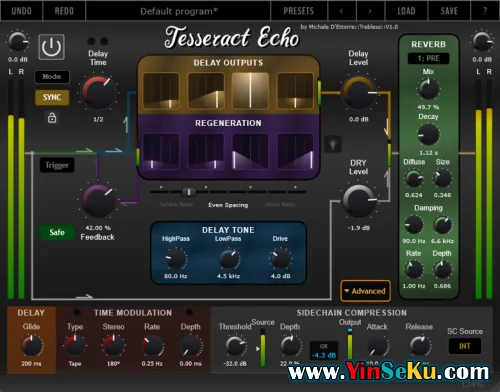This screenshot has width=500, height=392.
Task: Click the Reverb Damping 90.0 Hz knob
Action: tap(414, 225)
